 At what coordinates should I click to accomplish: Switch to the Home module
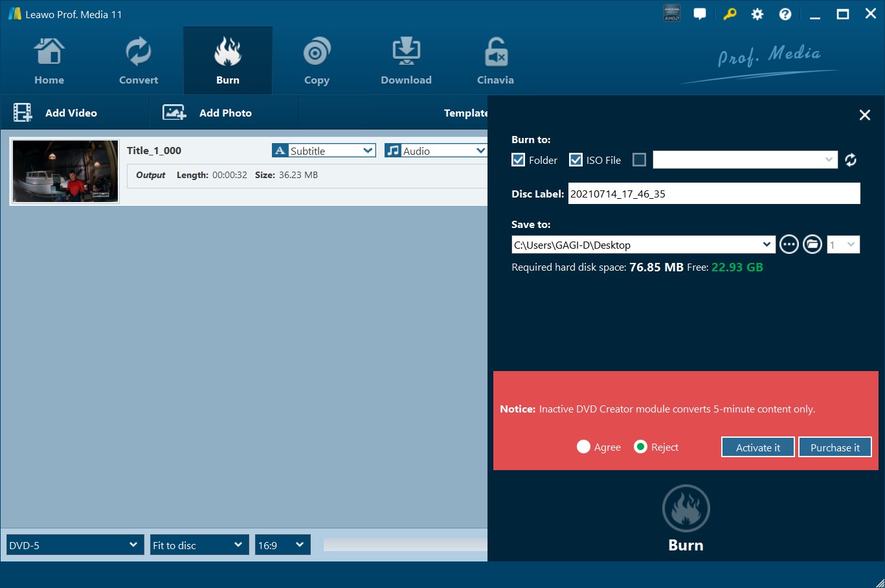click(x=49, y=60)
